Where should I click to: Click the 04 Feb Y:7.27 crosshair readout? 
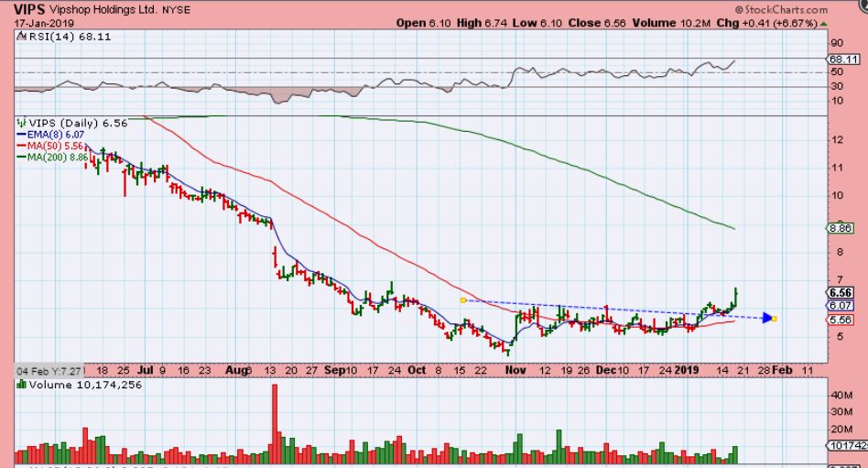49,371
